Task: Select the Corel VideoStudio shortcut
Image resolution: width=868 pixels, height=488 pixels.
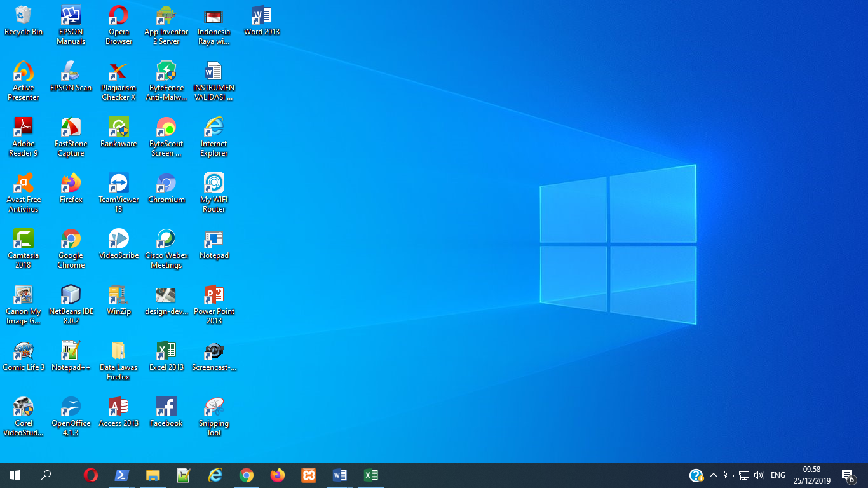Action: coord(24,416)
